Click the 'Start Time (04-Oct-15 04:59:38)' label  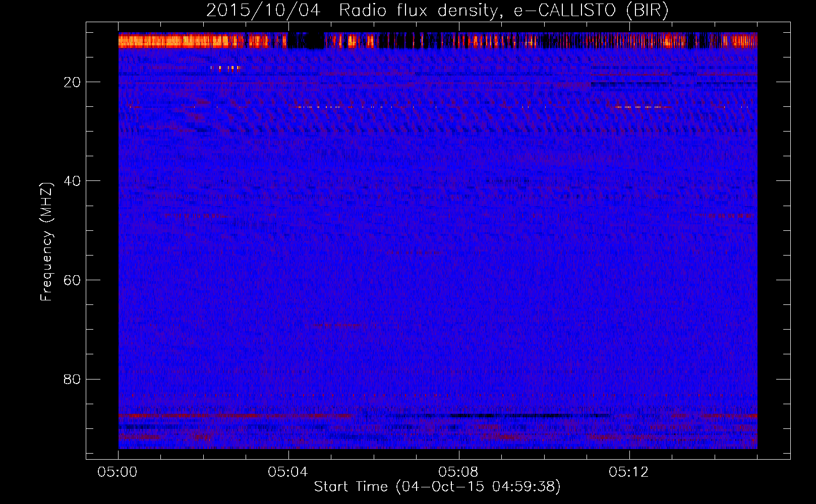point(437,487)
